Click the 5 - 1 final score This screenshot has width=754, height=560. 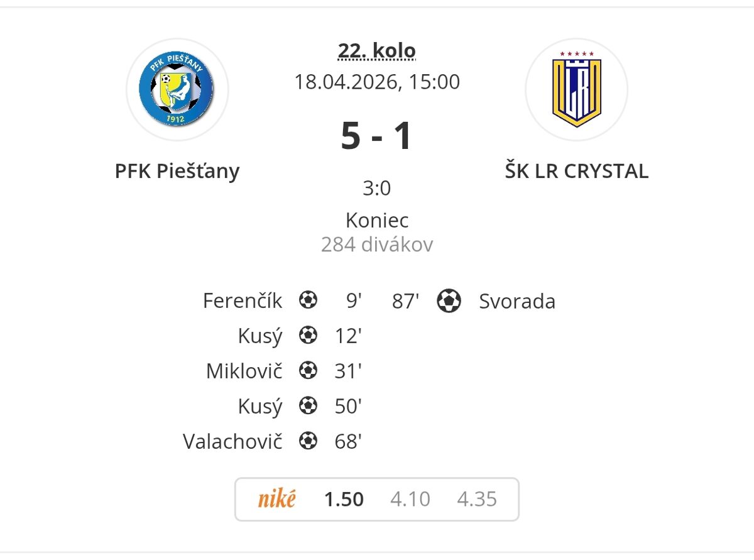(377, 136)
